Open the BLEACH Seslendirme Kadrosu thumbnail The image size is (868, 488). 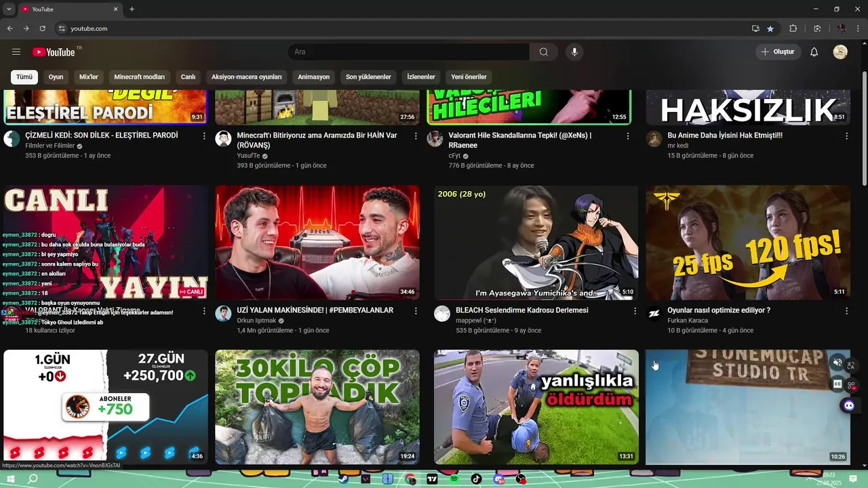tap(536, 243)
